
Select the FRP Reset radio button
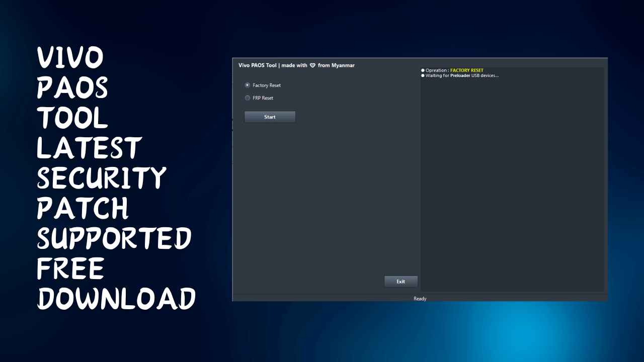coord(247,98)
